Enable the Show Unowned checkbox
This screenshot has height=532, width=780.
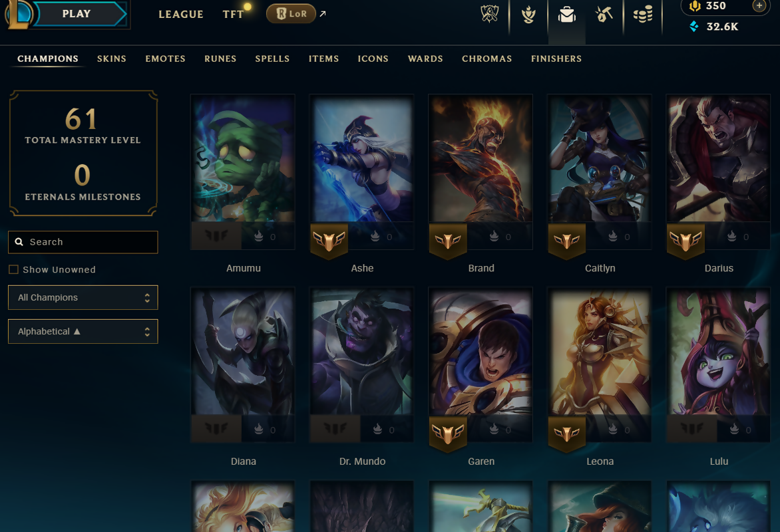pyautogui.click(x=13, y=269)
